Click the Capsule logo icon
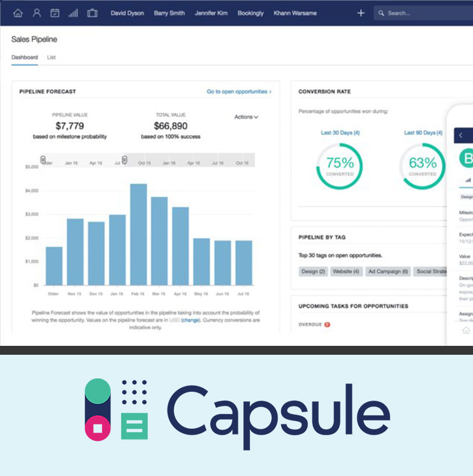 pos(117,409)
